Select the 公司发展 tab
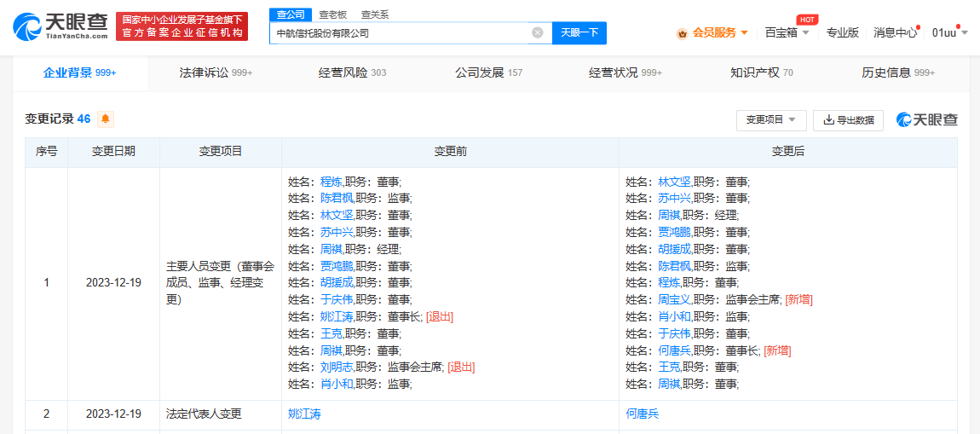980x434 pixels. 489,72
